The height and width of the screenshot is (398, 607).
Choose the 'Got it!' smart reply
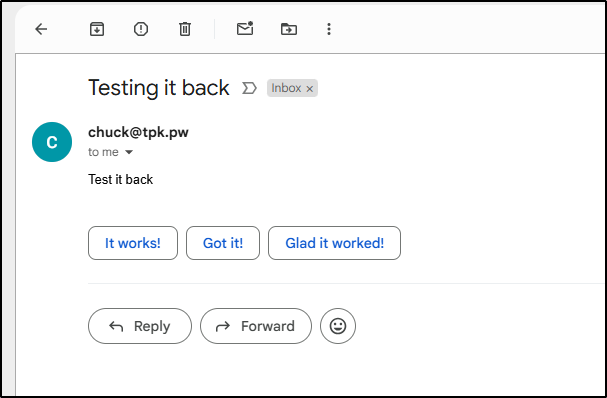223,243
